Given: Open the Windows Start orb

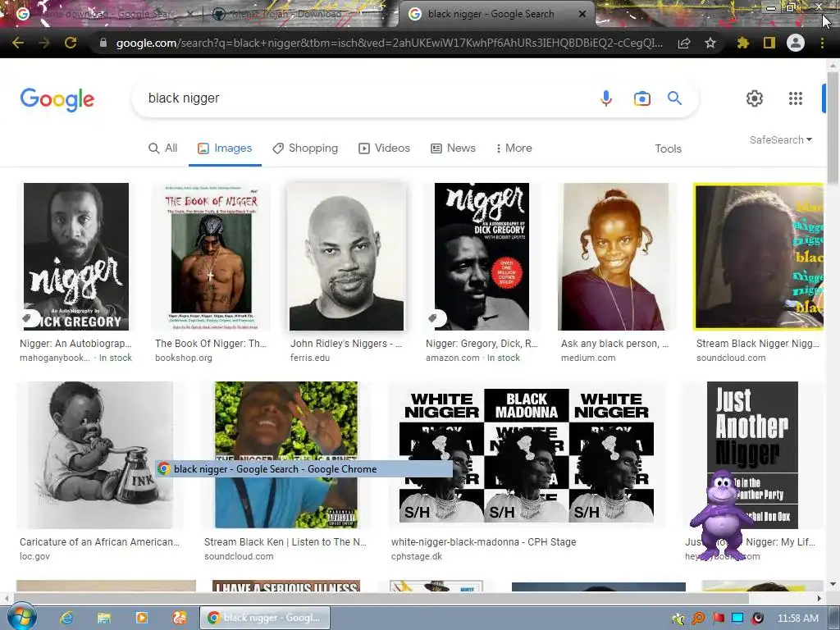Looking at the screenshot, I should [22, 617].
